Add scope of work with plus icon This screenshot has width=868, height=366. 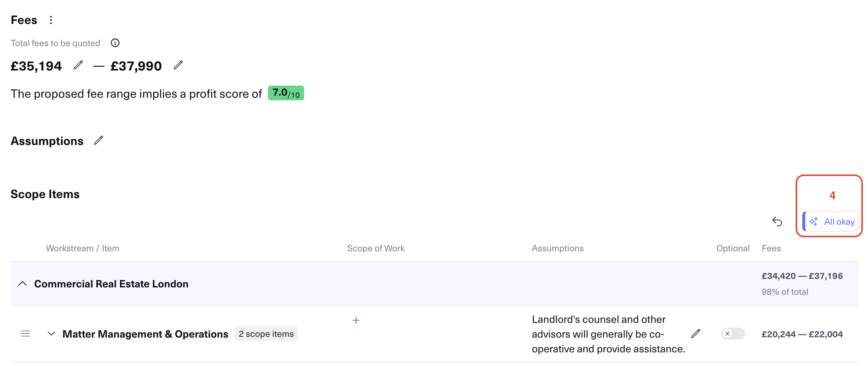click(x=356, y=320)
